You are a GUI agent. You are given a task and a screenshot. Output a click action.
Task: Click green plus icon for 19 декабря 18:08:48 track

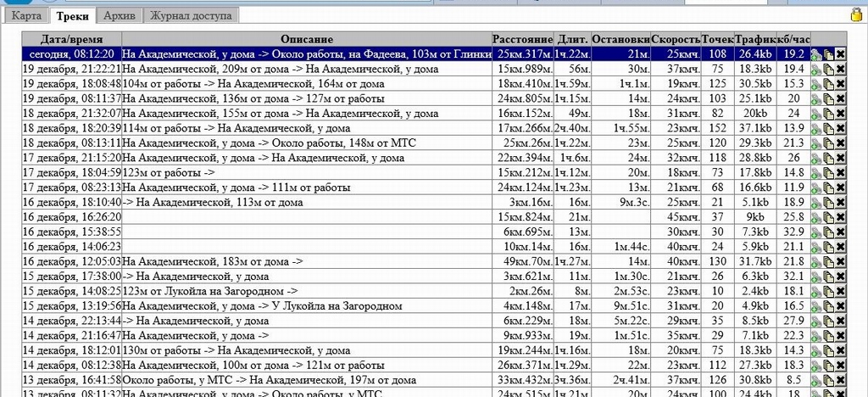[x=815, y=84]
